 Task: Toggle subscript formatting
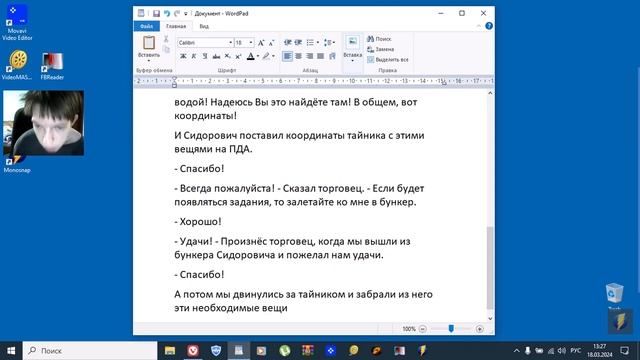pyautogui.click(x=227, y=56)
